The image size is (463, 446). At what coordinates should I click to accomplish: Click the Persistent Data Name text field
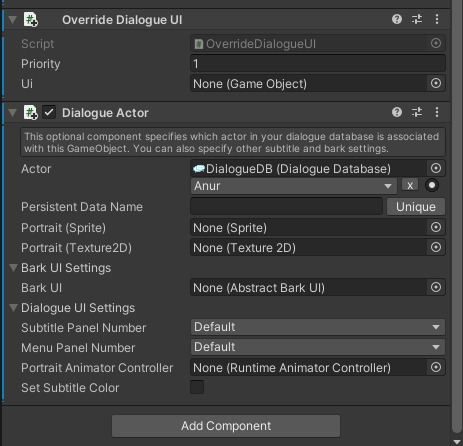(x=286, y=207)
